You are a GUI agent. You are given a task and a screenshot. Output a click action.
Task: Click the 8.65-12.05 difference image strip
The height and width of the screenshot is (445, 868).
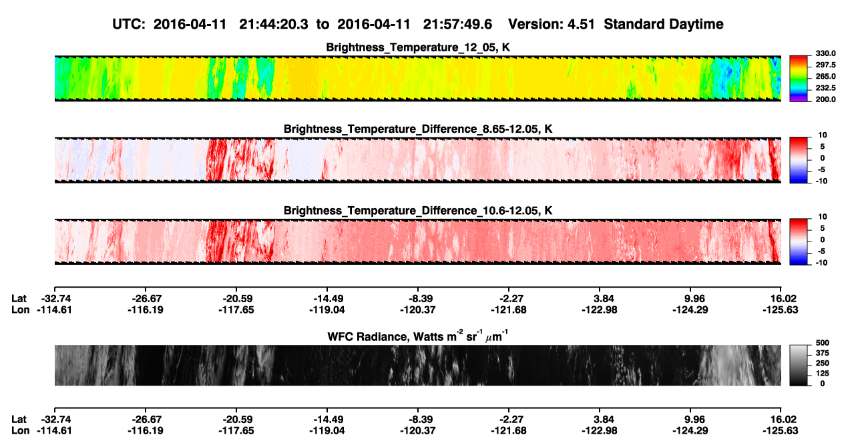pyautogui.click(x=418, y=160)
